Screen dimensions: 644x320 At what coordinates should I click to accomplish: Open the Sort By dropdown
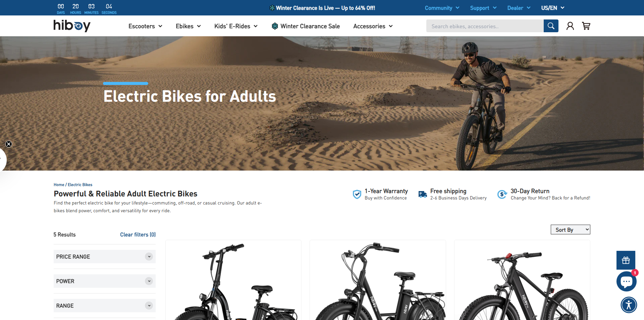click(570, 230)
